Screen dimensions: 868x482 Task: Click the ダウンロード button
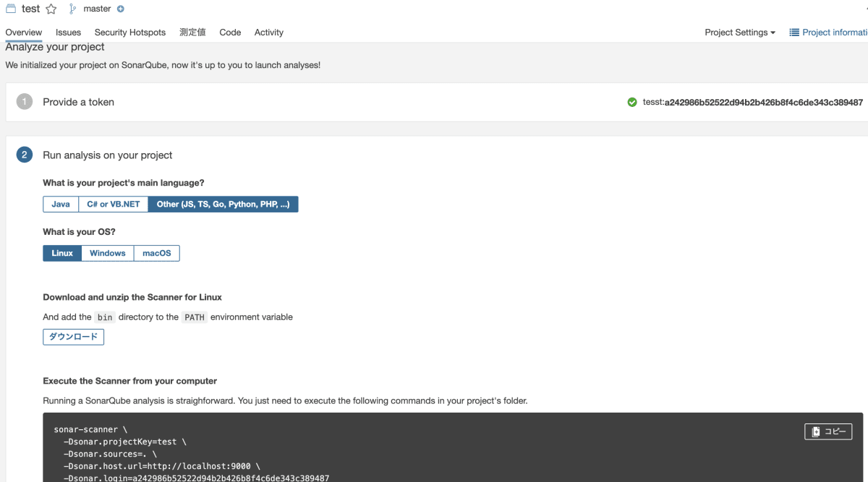pos(73,337)
